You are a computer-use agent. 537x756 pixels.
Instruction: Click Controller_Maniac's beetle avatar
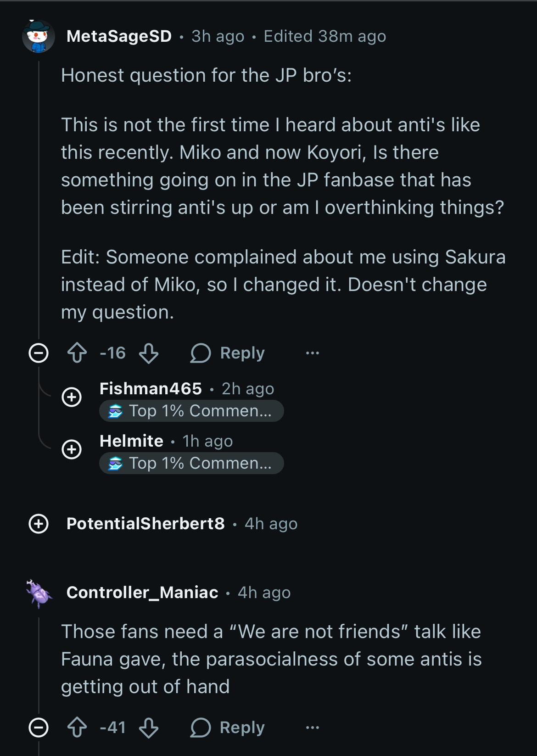(x=39, y=593)
